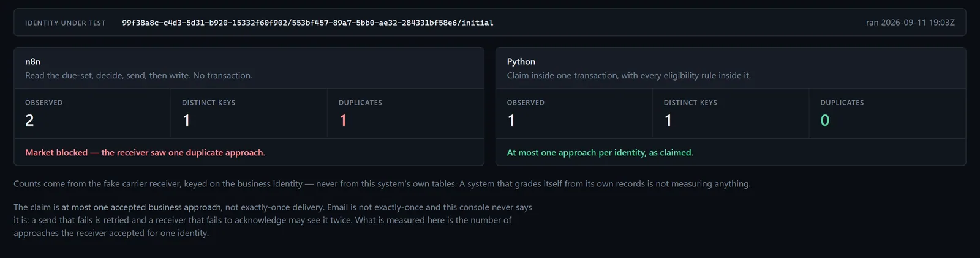The image size is (980, 258).
Task: Click the highlighted 'at most one accepted business approach'
Action: [141, 208]
